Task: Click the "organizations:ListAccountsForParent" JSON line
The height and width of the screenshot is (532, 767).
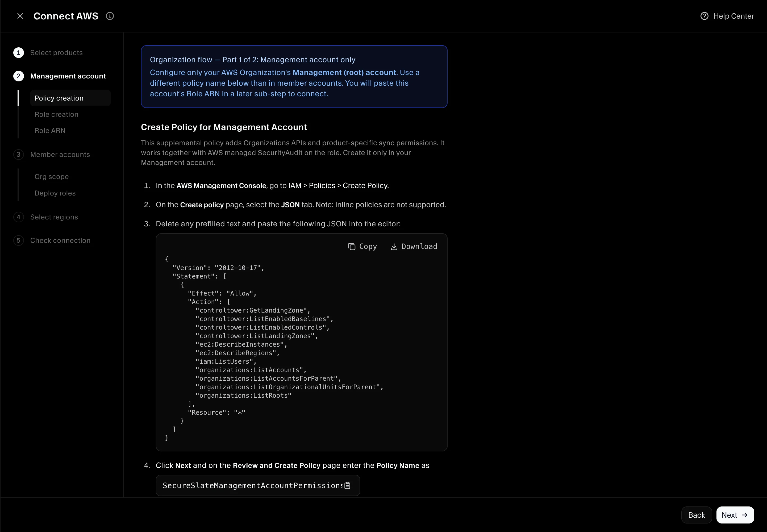Action: (268, 378)
